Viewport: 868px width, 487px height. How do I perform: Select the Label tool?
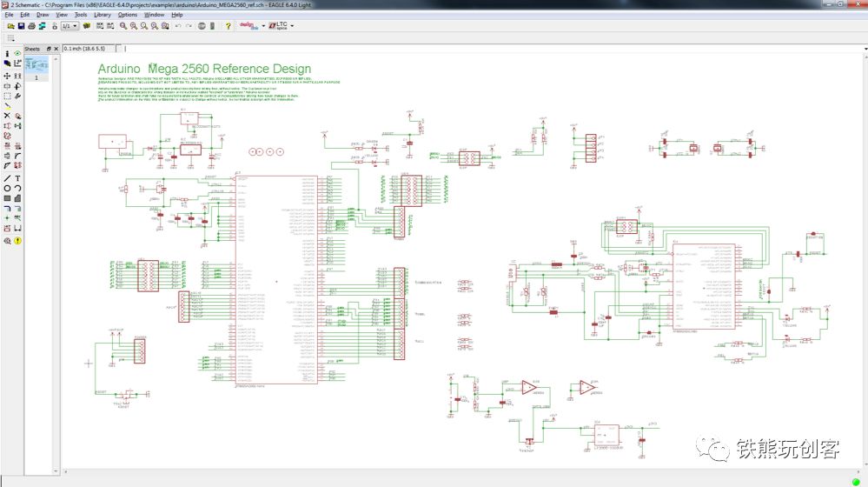[17, 217]
